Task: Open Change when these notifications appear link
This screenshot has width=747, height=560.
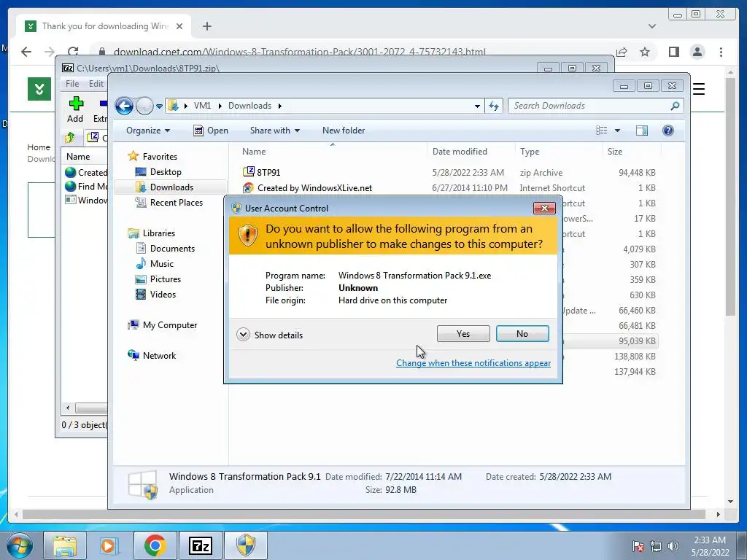Action: (x=473, y=363)
